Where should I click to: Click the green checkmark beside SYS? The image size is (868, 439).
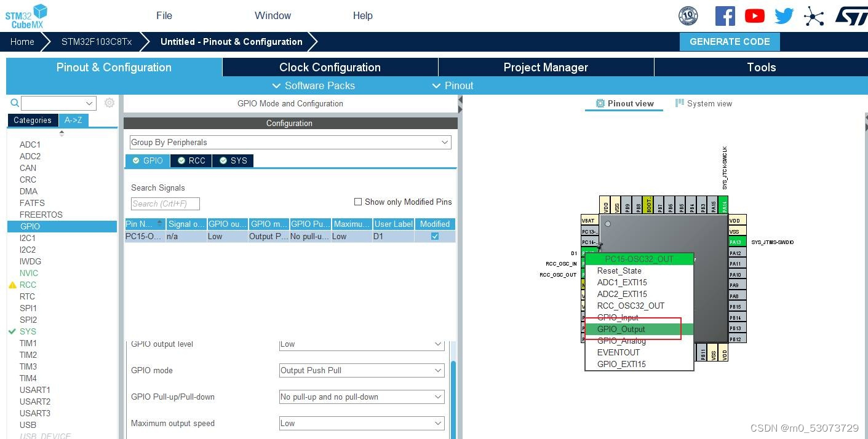pyautogui.click(x=12, y=331)
